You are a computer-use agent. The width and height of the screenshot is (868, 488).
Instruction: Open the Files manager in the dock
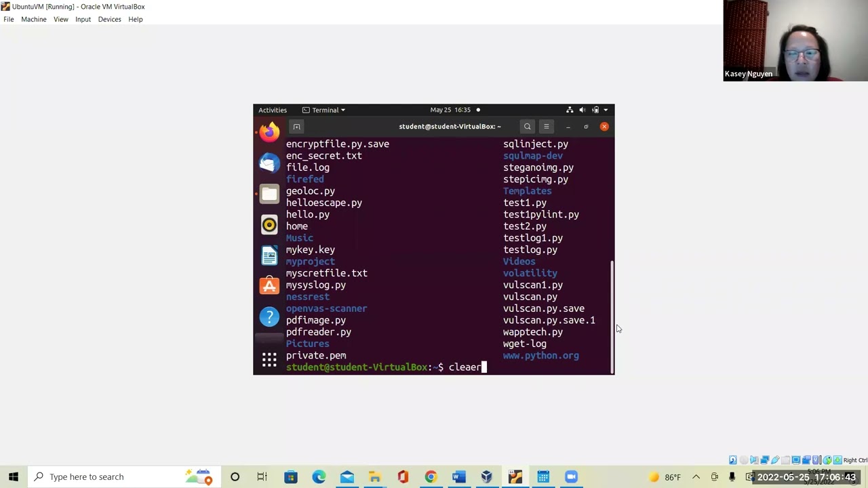click(269, 194)
